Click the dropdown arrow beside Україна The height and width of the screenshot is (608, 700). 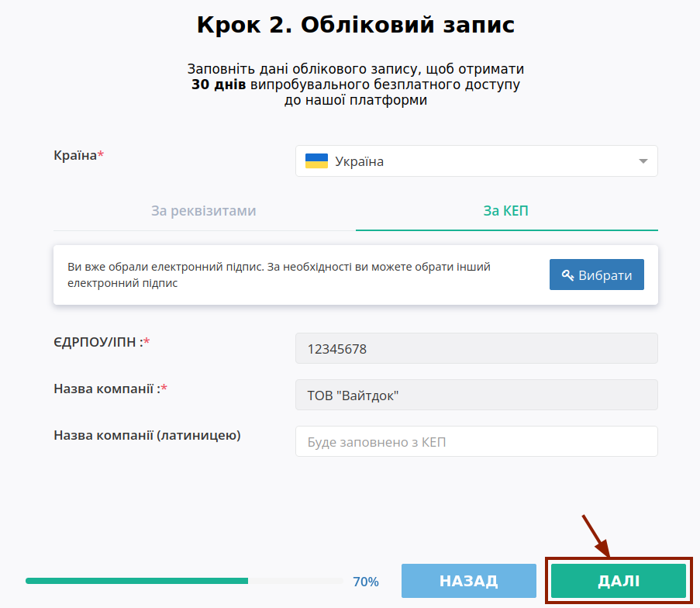click(x=643, y=161)
